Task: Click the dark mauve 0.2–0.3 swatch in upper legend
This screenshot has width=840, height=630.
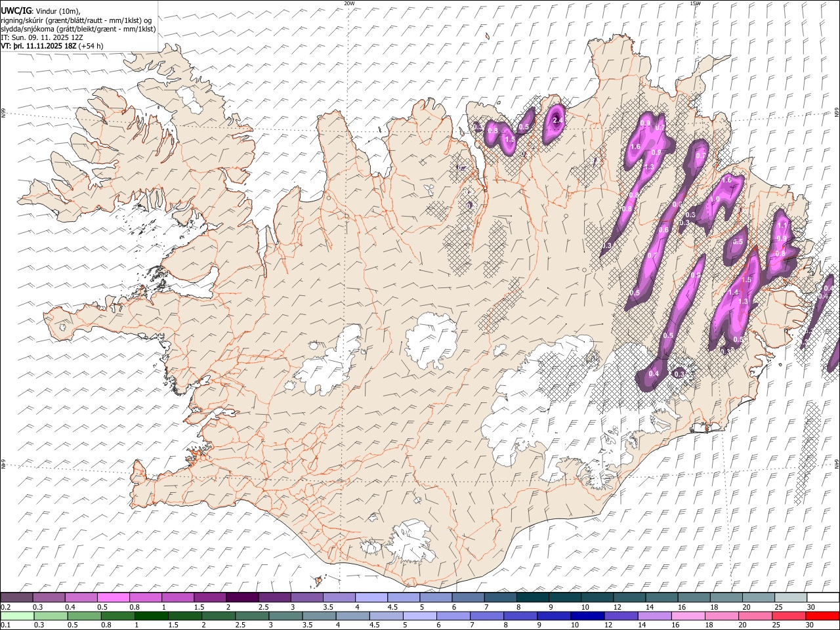Action: pyautogui.click(x=17, y=598)
